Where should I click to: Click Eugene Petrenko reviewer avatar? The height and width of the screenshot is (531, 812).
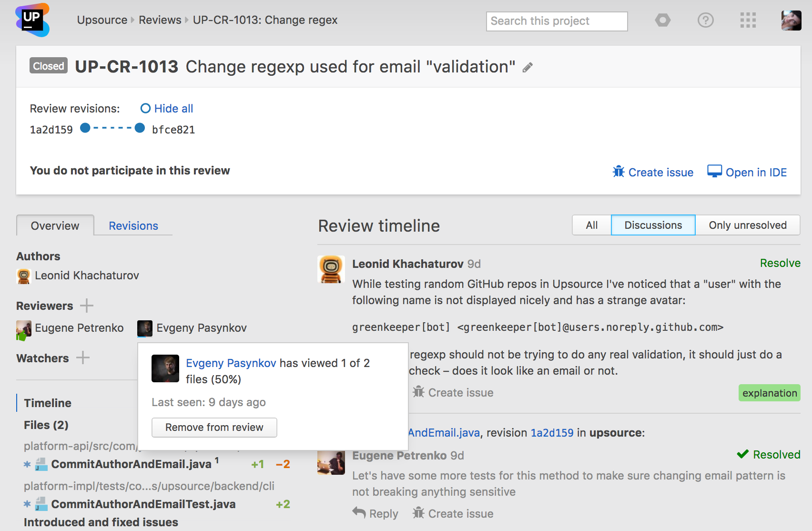click(23, 330)
